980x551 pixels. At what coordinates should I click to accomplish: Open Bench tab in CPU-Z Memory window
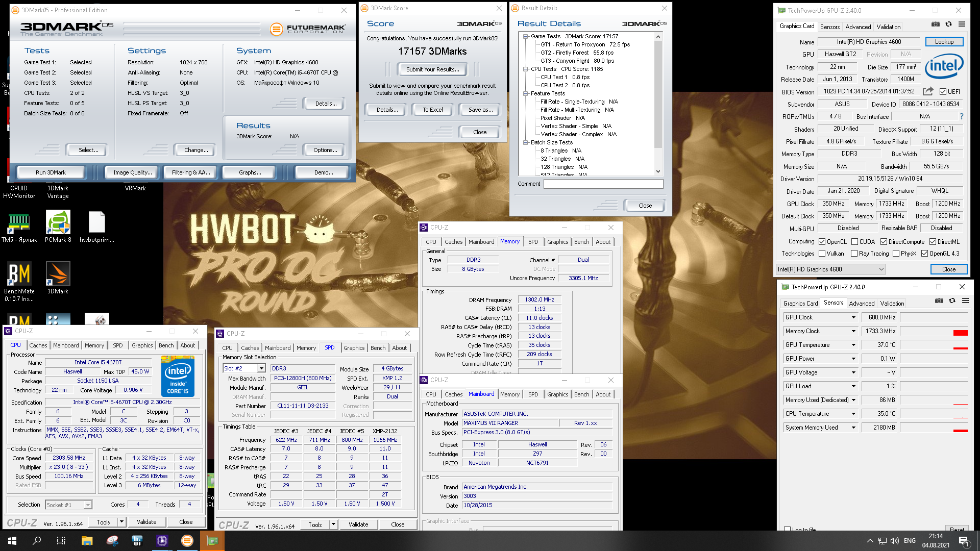(581, 242)
